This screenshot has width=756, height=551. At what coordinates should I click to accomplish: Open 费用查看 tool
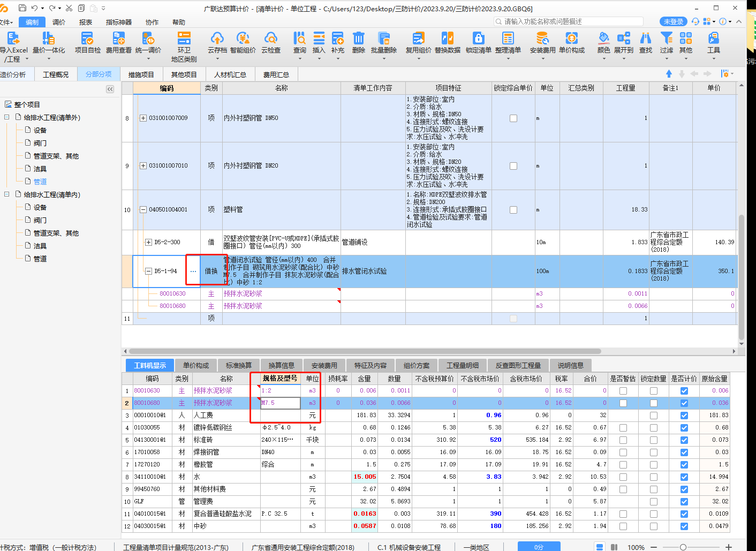click(118, 43)
